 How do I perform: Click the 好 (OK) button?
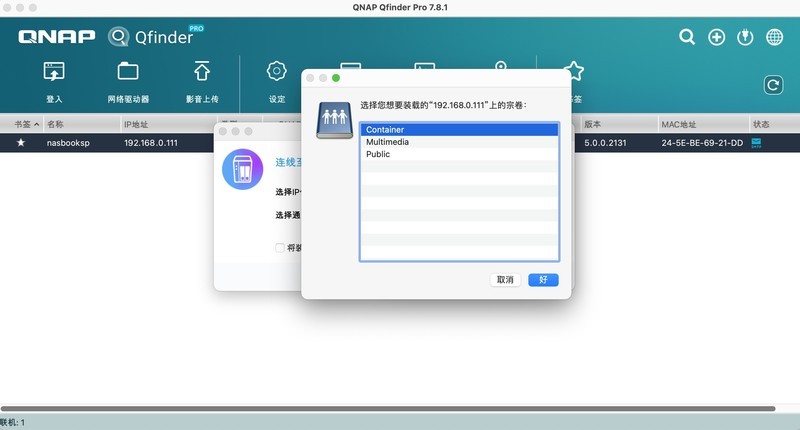tap(543, 280)
